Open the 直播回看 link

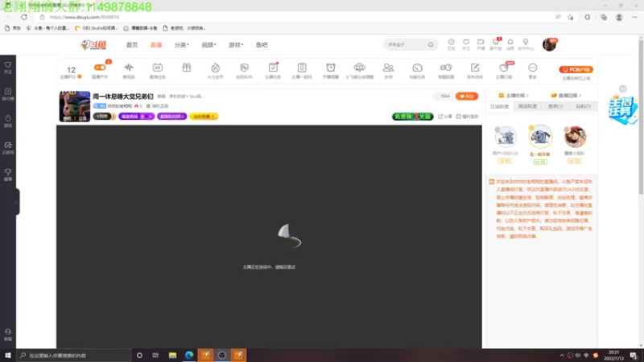(x=566, y=95)
